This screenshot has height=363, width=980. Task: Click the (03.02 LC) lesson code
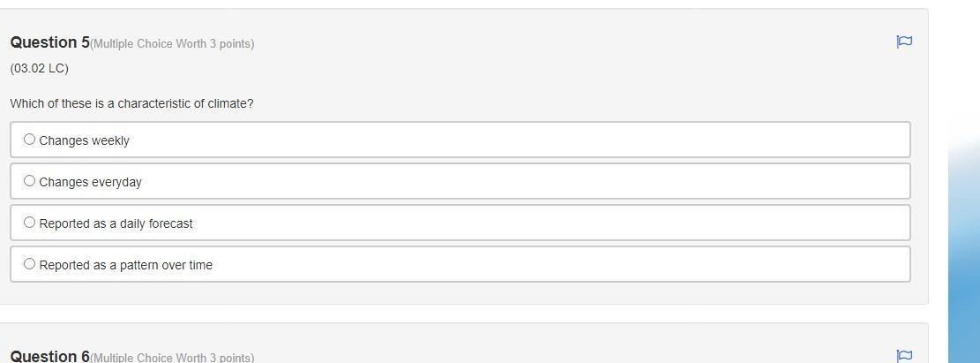click(x=39, y=68)
